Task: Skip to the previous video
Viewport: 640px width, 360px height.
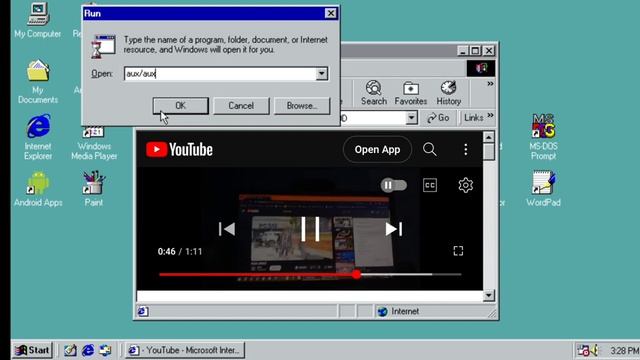Action: (x=227, y=229)
